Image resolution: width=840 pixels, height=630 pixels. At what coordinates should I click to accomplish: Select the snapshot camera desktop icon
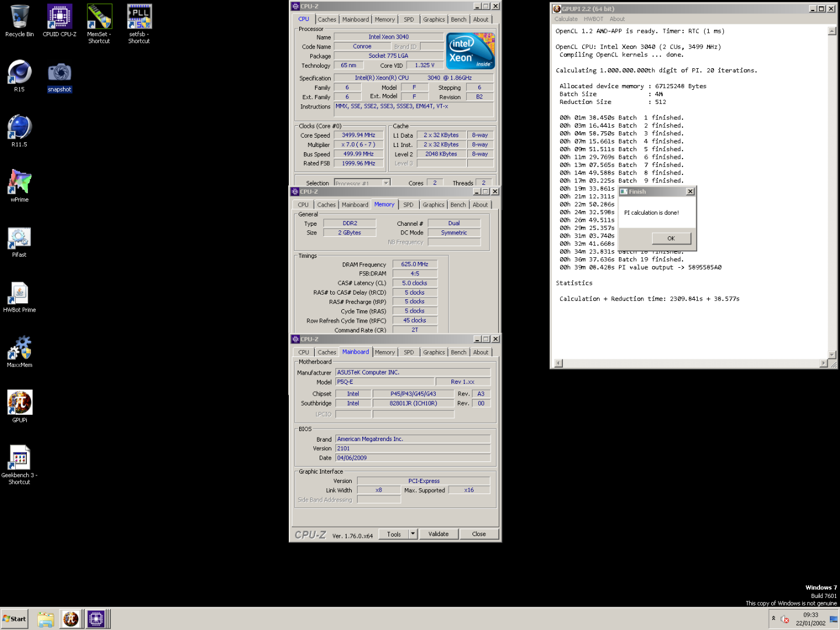(60, 76)
